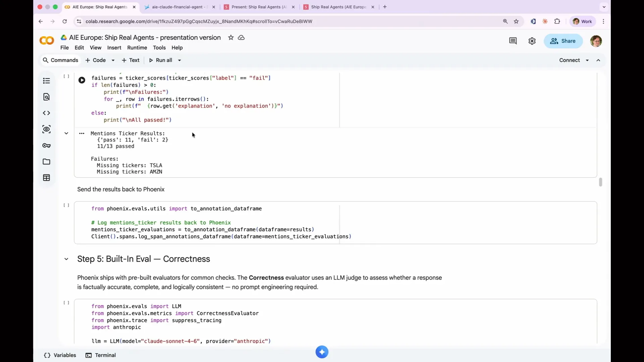Select the to_annotation_dataframe import cell
The height and width of the screenshot is (362, 644).
coord(335,223)
